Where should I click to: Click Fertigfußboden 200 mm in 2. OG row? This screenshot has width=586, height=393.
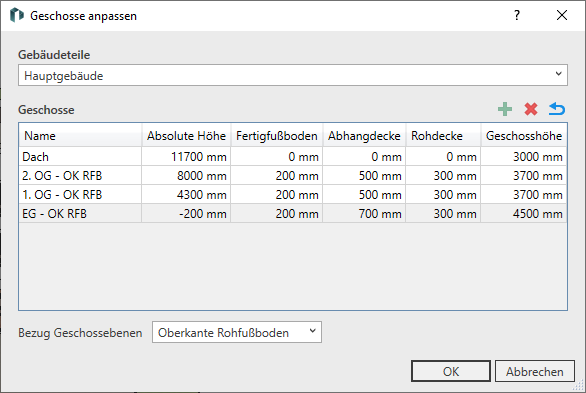pyautogui.click(x=277, y=176)
